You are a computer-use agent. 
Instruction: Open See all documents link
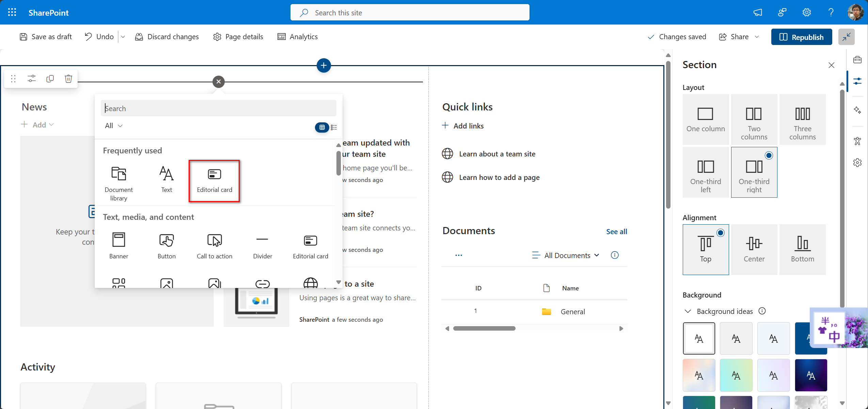616,232
